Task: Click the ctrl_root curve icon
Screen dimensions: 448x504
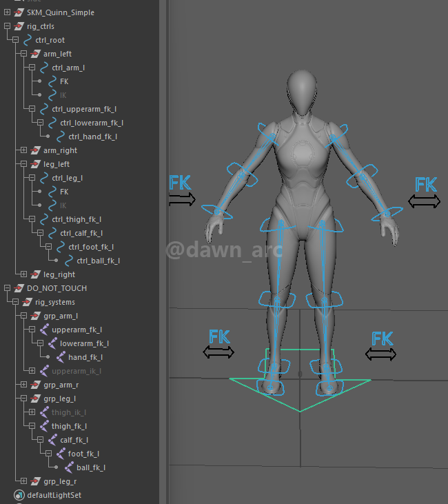Action: click(28, 40)
